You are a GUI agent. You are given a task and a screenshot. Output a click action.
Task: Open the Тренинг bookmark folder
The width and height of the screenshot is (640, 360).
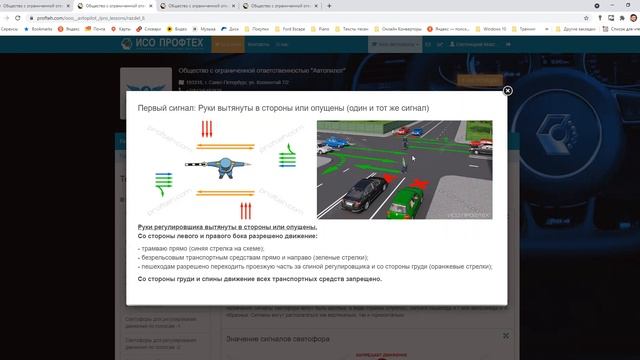coord(524,29)
